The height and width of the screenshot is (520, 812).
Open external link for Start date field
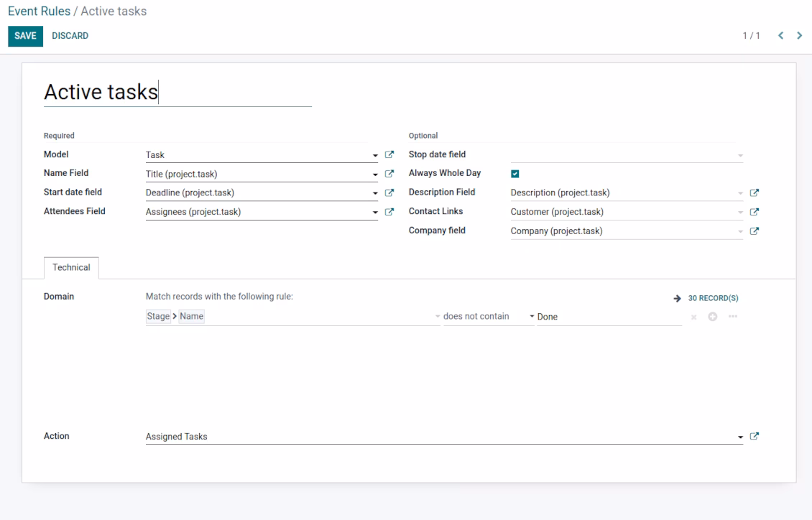pyautogui.click(x=389, y=192)
